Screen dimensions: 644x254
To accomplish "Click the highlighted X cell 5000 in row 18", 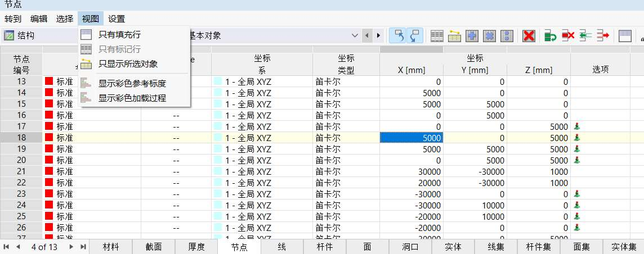I will tap(412, 138).
